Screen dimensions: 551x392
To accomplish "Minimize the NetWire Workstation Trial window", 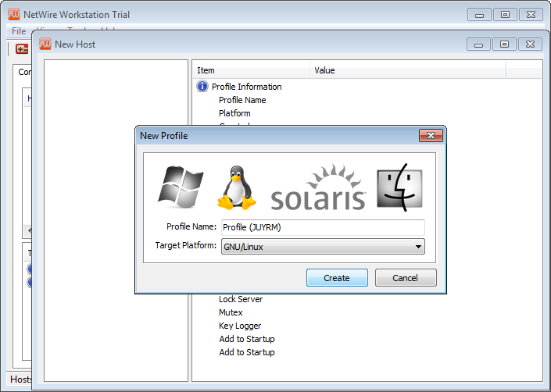I will (x=479, y=15).
